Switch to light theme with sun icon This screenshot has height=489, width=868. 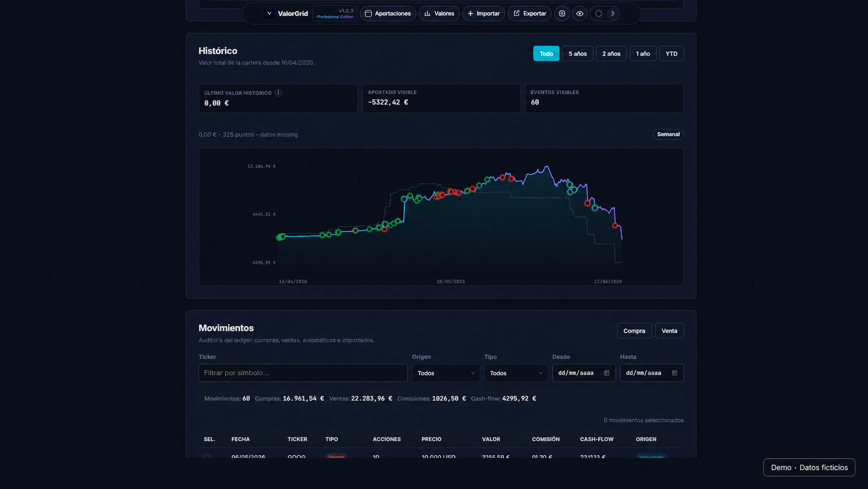click(599, 14)
